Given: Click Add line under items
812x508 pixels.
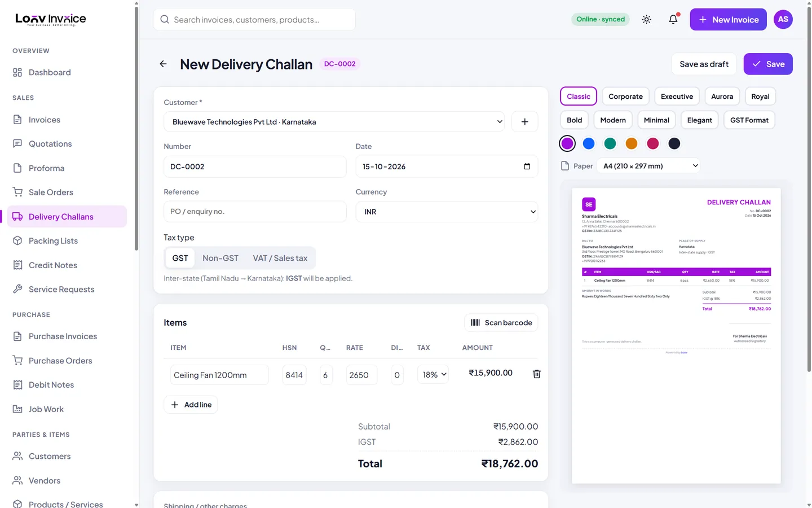Looking at the screenshot, I should coord(191,405).
